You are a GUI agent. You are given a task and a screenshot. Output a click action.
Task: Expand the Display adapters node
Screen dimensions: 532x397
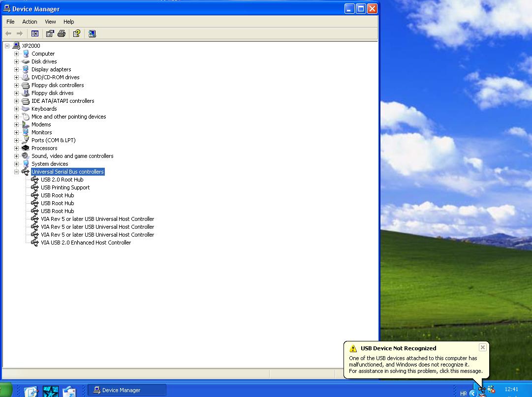click(16, 69)
